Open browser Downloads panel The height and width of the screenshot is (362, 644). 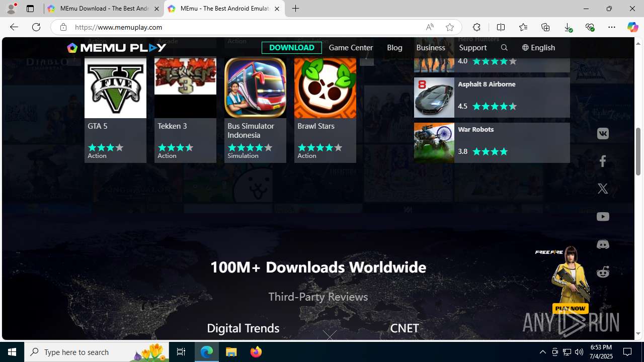tap(568, 27)
